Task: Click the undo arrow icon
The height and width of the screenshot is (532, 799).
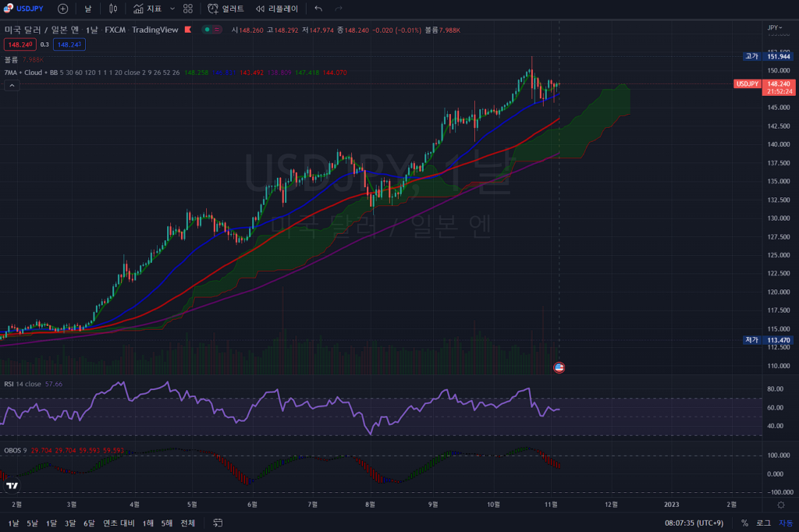Action: [x=318, y=9]
